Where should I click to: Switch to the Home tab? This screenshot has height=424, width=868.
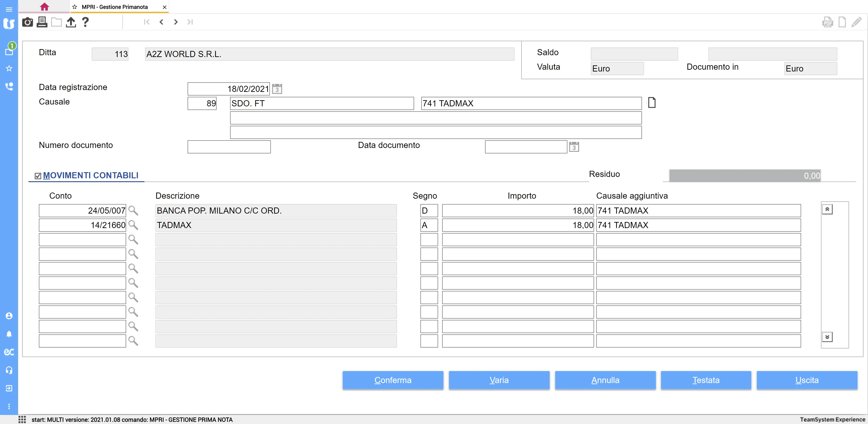(44, 7)
